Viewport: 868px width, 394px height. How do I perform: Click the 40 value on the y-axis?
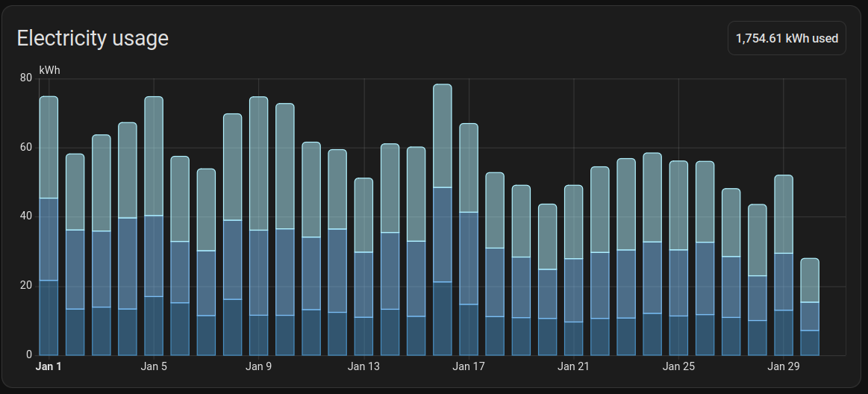tap(26, 216)
